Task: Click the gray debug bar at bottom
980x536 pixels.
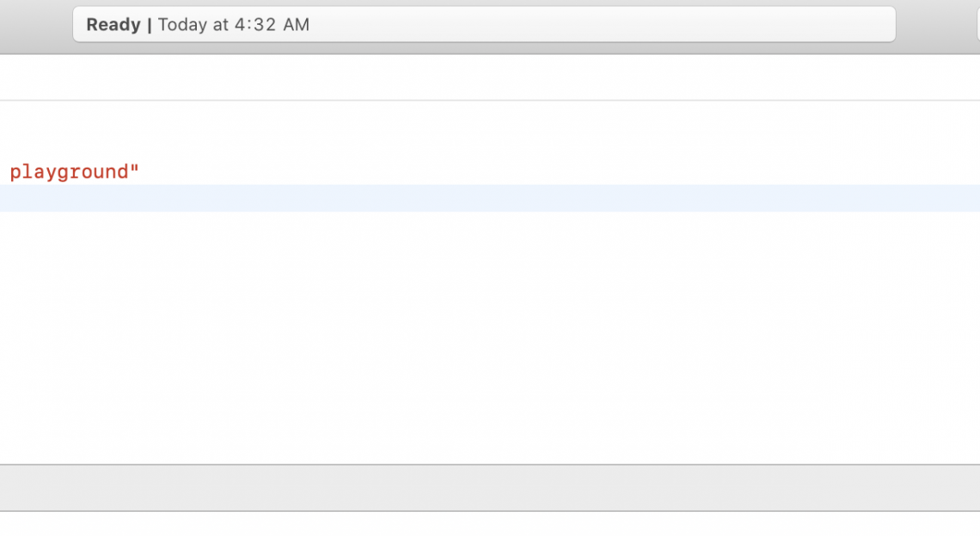Action: coord(490,488)
